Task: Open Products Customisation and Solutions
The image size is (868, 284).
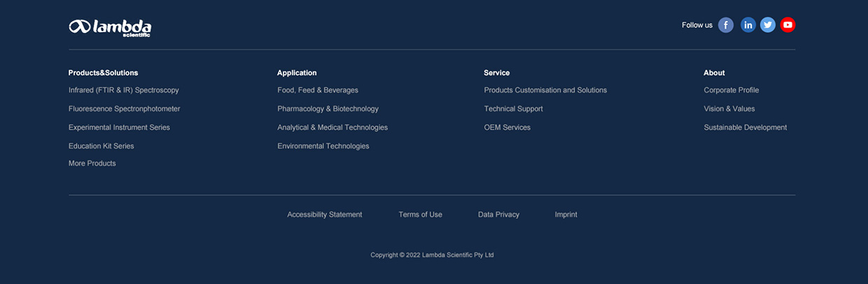Action: coord(545,90)
